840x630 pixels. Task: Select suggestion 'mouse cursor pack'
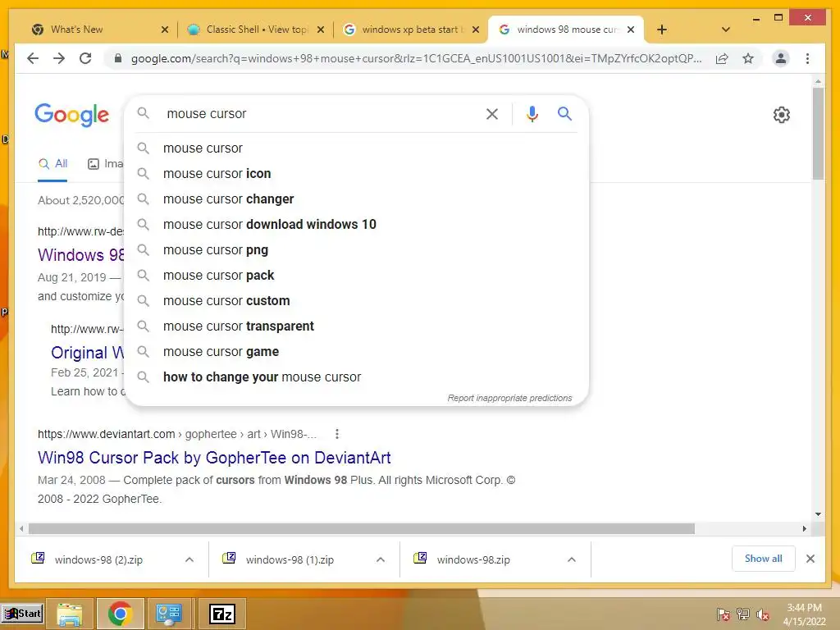coord(357,276)
